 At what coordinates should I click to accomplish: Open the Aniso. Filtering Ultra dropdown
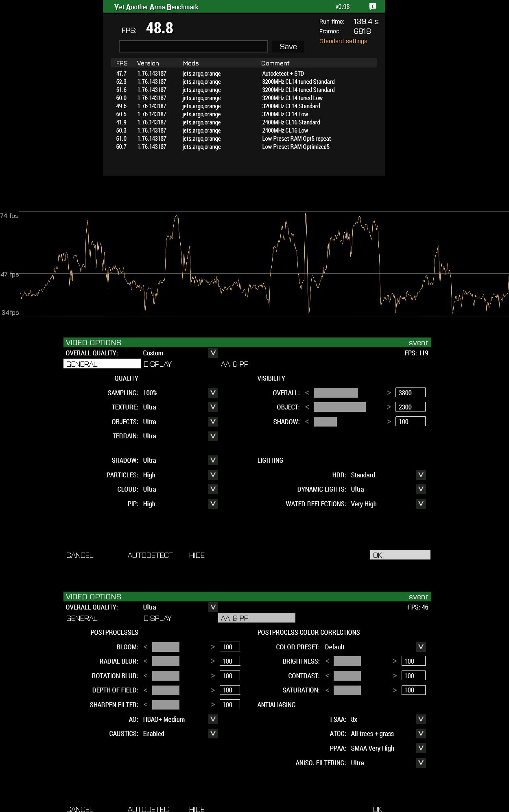421,763
